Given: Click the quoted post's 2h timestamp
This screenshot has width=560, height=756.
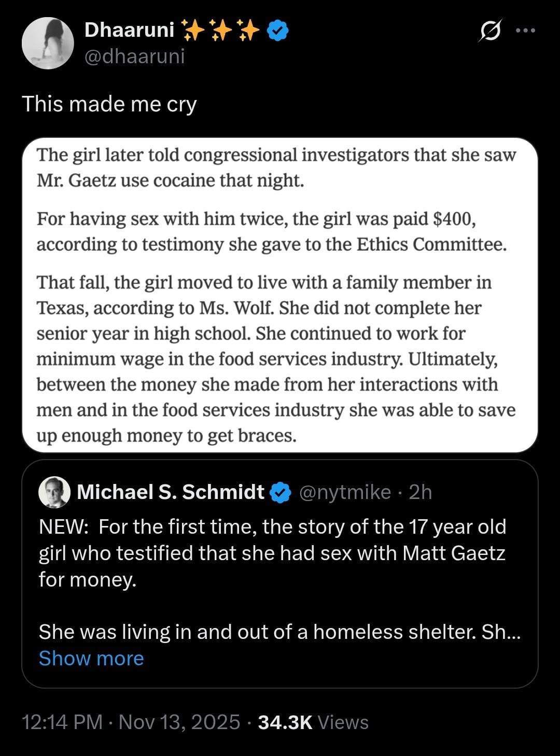Looking at the screenshot, I should (420, 492).
